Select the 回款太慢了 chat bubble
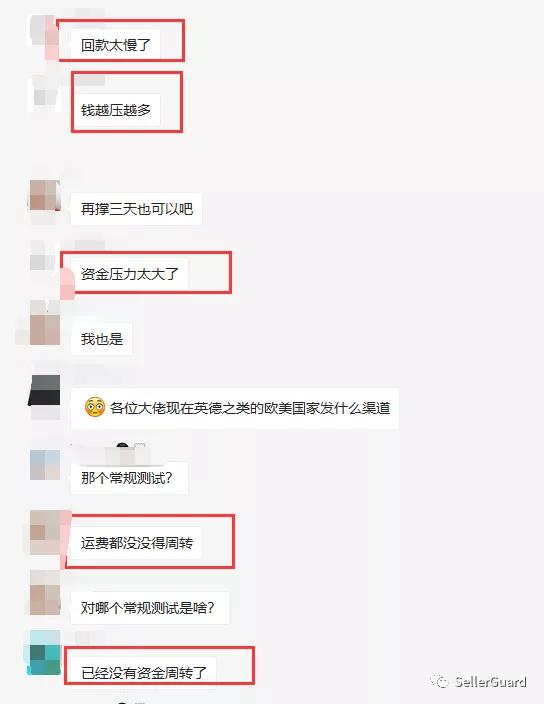The image size is (544, 704). click(115, 44)
